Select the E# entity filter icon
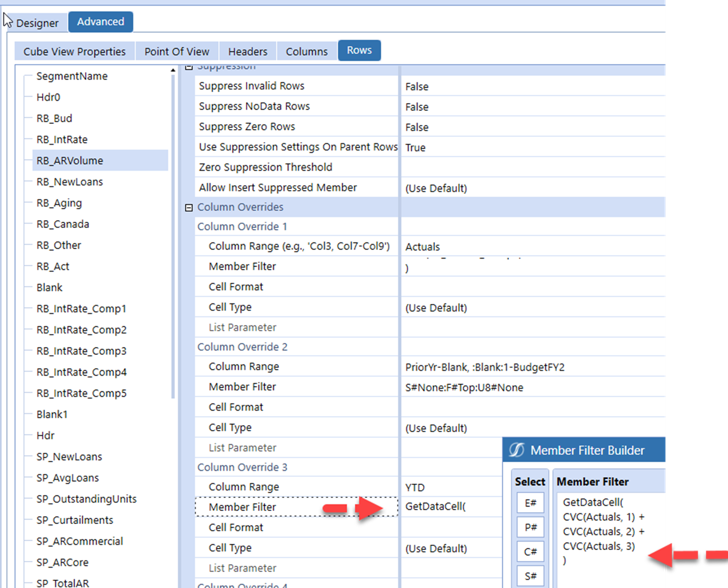 pos(530,503)
